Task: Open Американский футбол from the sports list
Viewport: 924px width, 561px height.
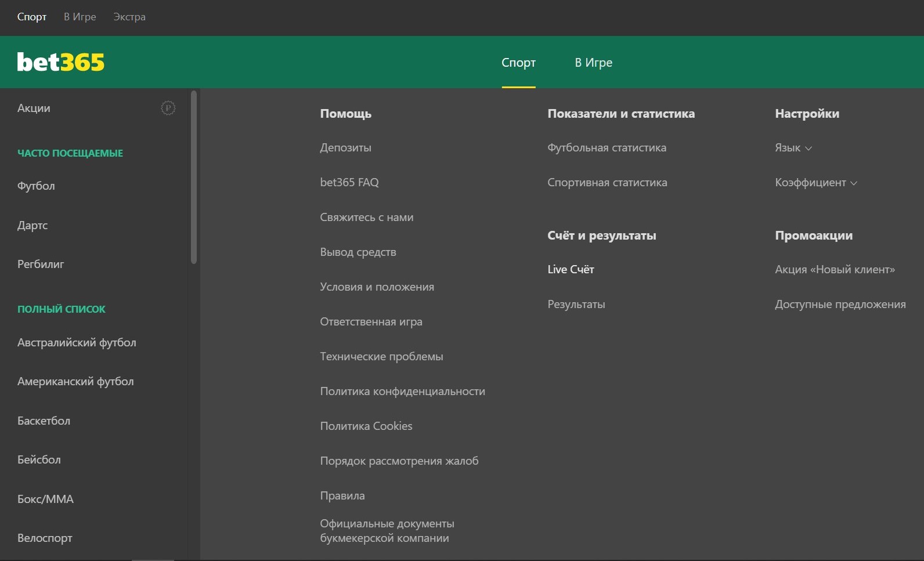Action: pyautogui.click(x=75, y=381)
